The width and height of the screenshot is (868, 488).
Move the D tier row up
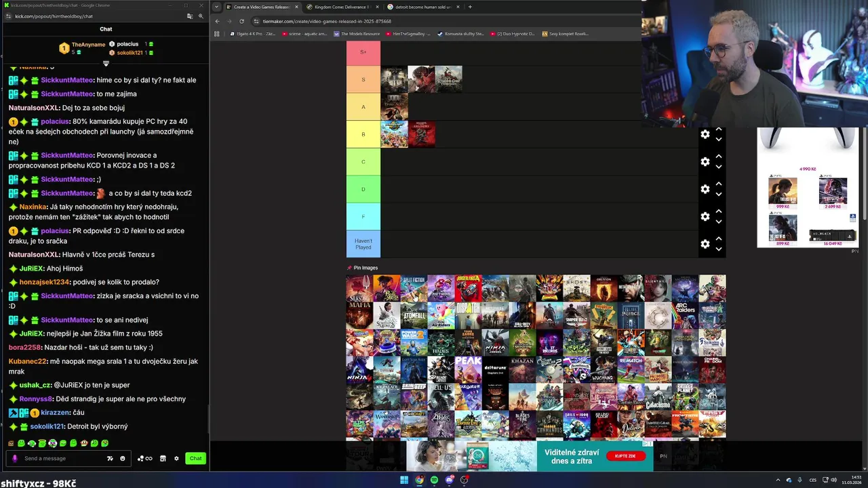[x=719, y=184]
